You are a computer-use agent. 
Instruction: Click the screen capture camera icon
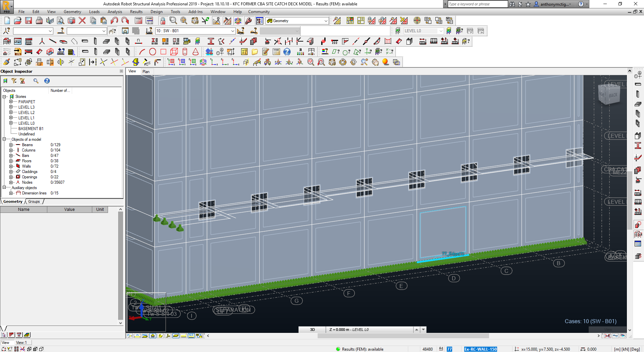pyautogui.click(x=71, y=21)
